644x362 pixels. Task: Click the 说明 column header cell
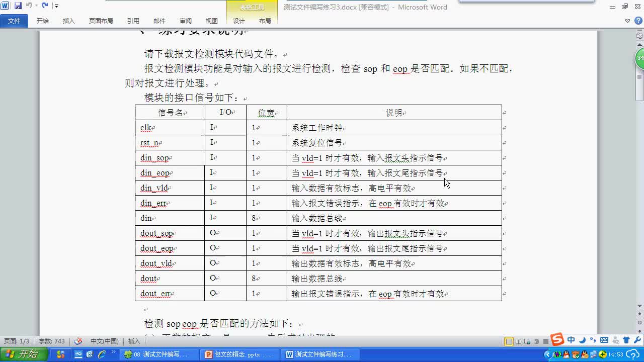pyautogui.click(x=394, y=113)
